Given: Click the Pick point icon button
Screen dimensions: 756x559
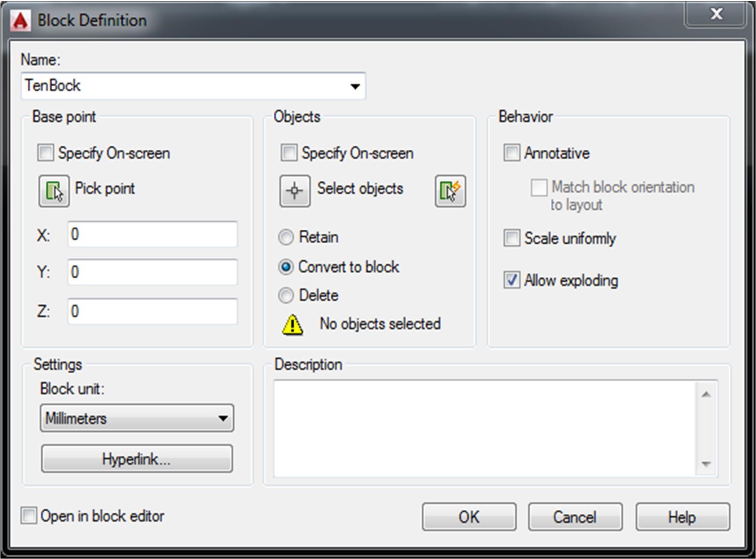Looking at the screenshot, I should coord(54,191).
